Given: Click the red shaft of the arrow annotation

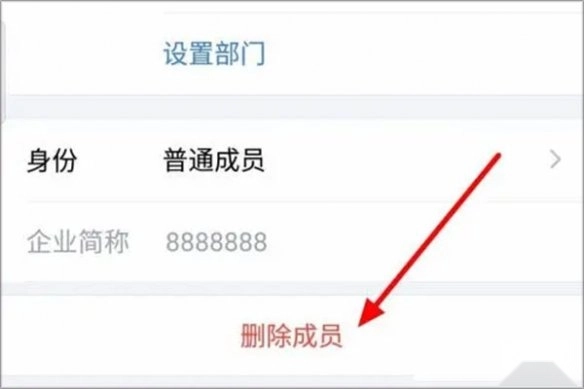Looking at the screenshot, I should click(x=439, y=229).
